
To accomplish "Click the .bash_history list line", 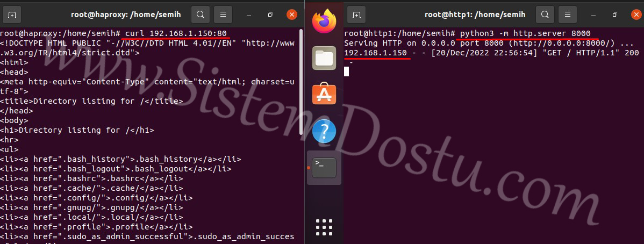I will point(121,159).
